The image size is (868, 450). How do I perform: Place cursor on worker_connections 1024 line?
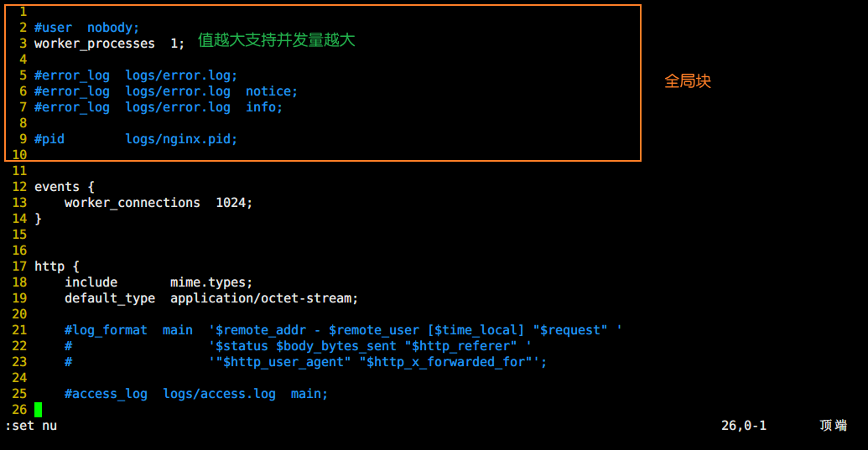click(158, 203)
